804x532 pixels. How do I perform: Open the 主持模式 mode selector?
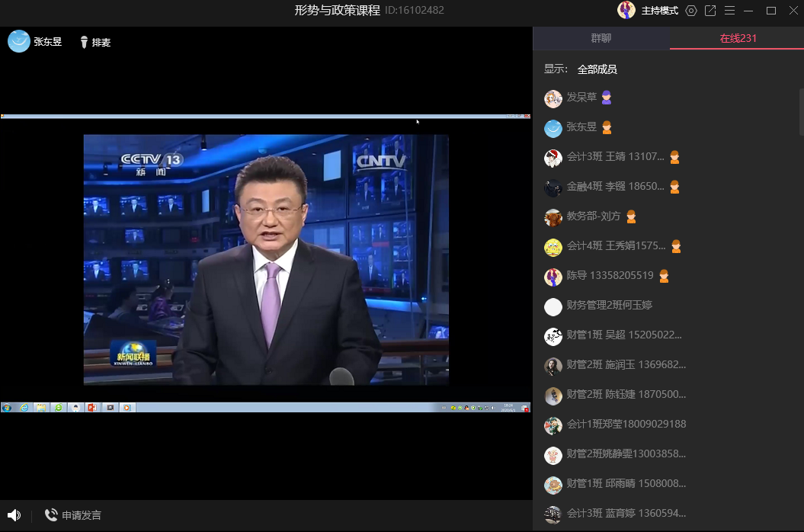[659, 11]
